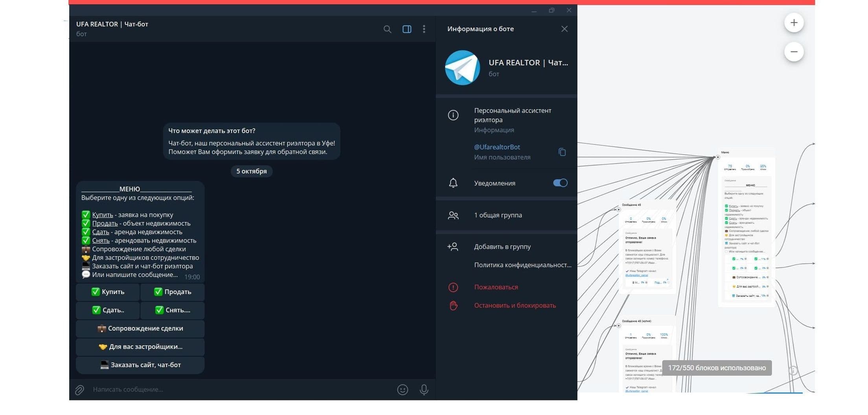This screenshot has width=868, height=415.
Task: Click the Что может делать этот бот message
Action: [x=252, y=141]
